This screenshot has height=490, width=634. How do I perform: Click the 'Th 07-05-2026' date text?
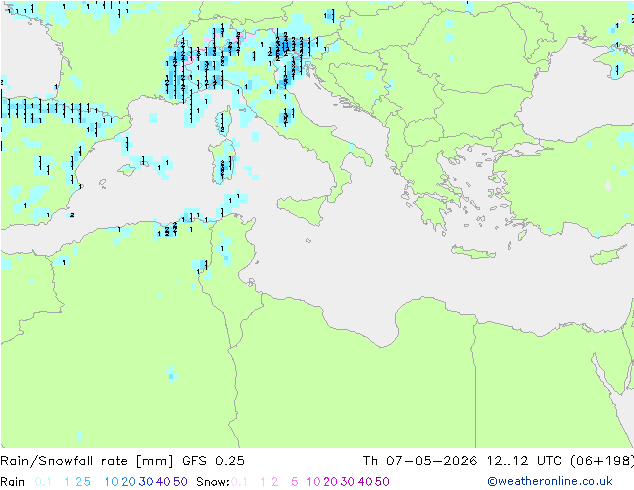pyautogui.click(x=420, y=461)
